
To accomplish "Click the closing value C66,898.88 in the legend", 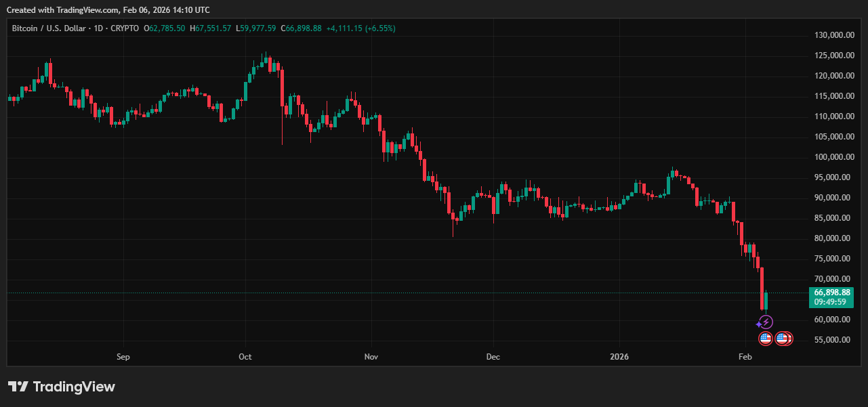I will [x=301, y=28].
